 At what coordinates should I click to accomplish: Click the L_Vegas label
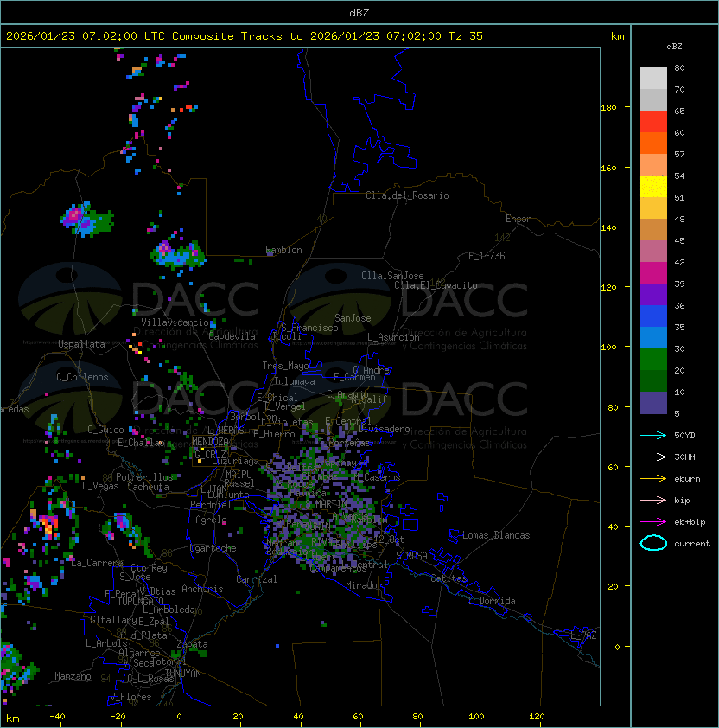(100, 486)
